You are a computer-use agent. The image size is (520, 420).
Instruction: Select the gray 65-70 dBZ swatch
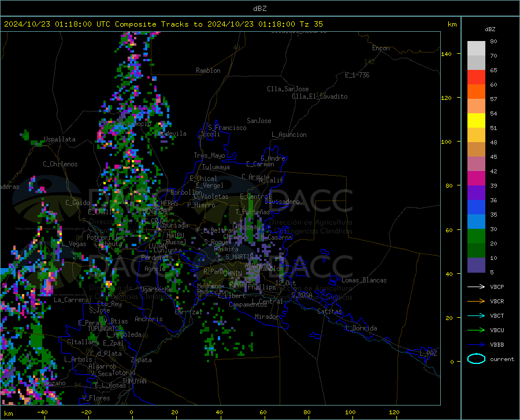(x=476, y=62)
